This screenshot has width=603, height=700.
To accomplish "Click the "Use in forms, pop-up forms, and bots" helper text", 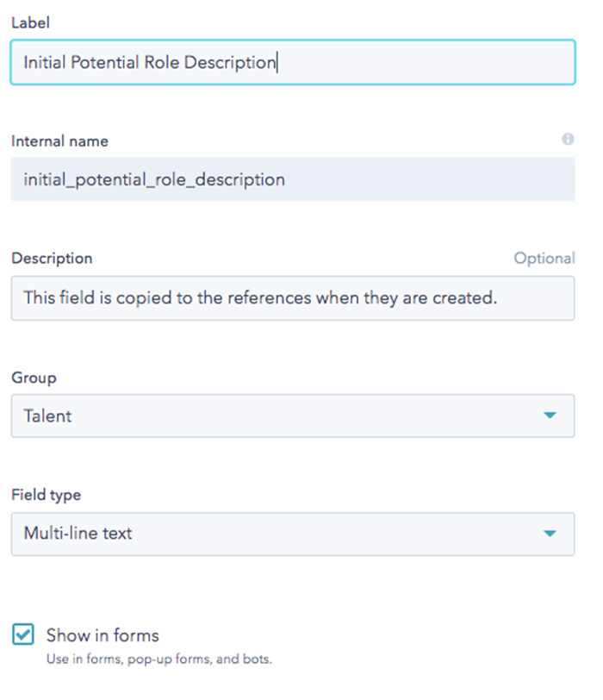I will (159, 659).
